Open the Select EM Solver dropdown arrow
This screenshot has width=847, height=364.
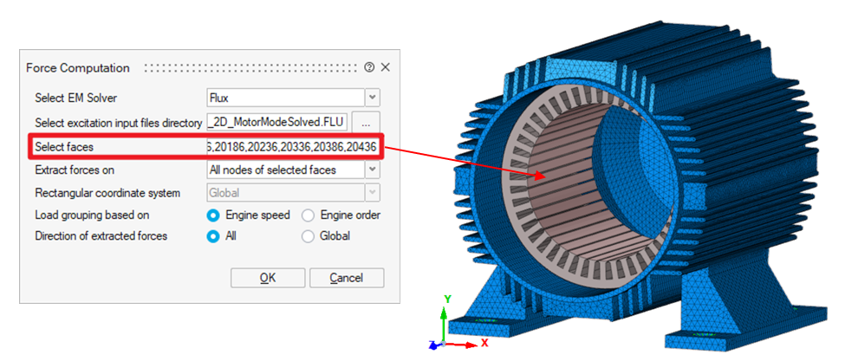pos(373,98)
